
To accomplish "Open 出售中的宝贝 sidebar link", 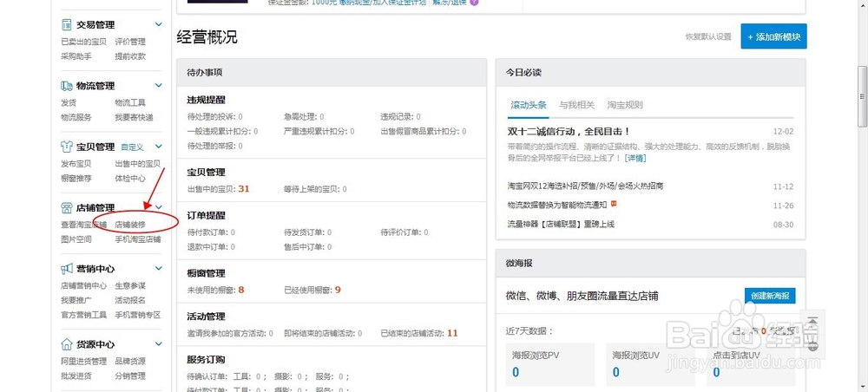I will [x=138, y=164].
